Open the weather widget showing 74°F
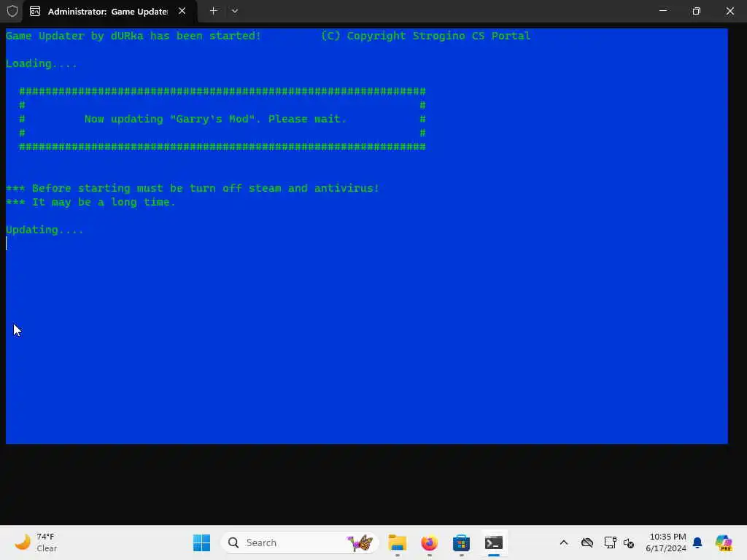This screenshot has height=560, width=747. [36, 542]
